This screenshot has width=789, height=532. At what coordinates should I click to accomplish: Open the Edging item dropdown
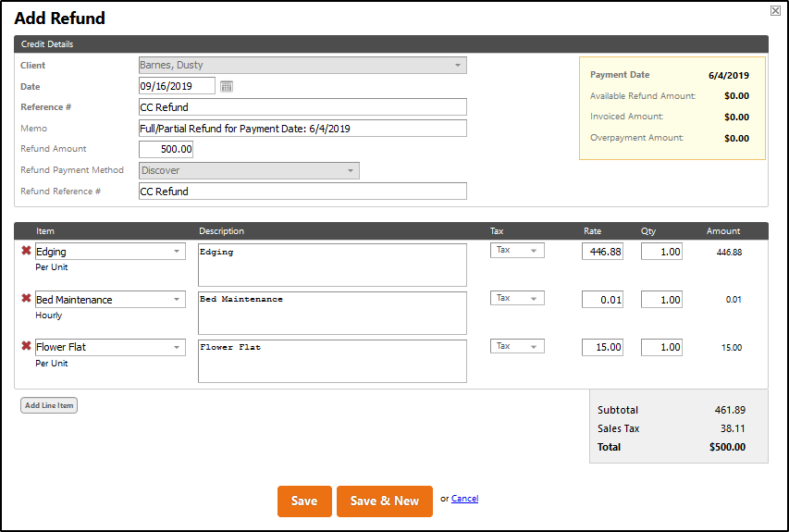tap(177, 252)
